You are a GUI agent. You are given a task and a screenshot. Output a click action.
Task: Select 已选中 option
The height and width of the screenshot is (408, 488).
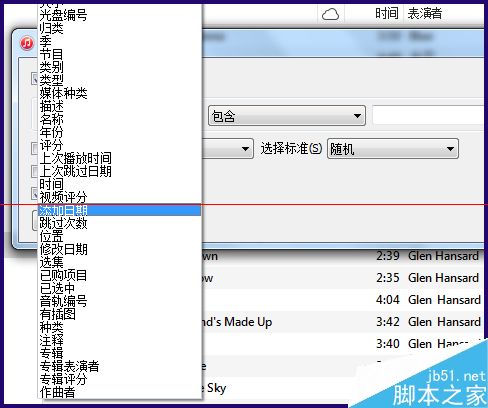click(x=120, y=288)
